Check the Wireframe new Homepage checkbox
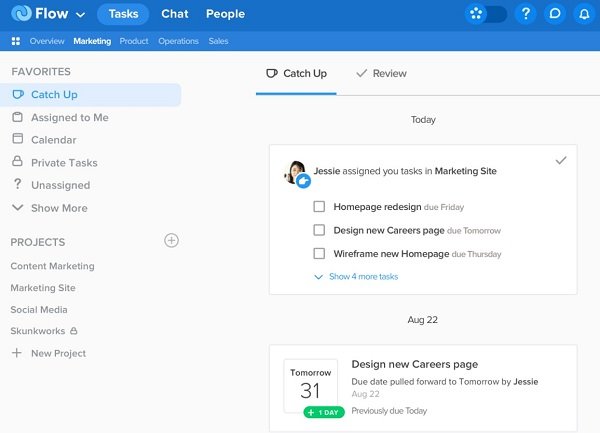 (319, 253)
